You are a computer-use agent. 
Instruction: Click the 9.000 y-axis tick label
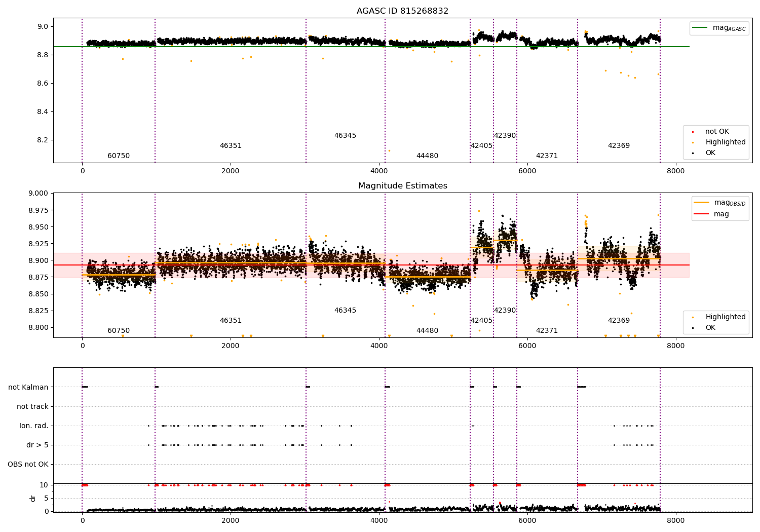click(39, 194)
